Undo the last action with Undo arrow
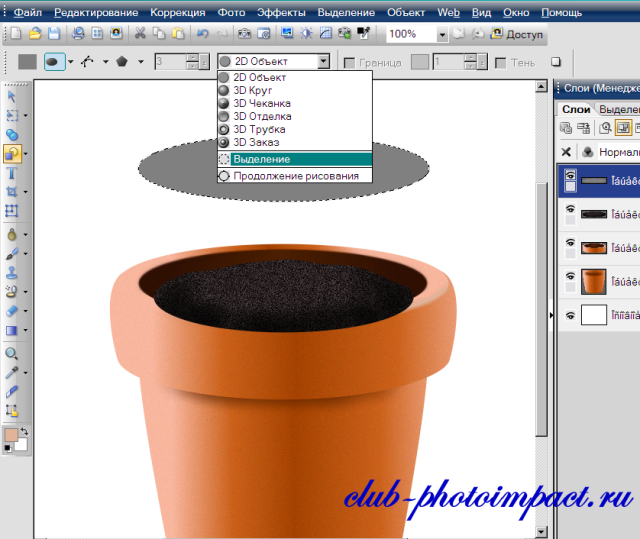The width and height of the screenshot is (640, 539). coord(202,33)
